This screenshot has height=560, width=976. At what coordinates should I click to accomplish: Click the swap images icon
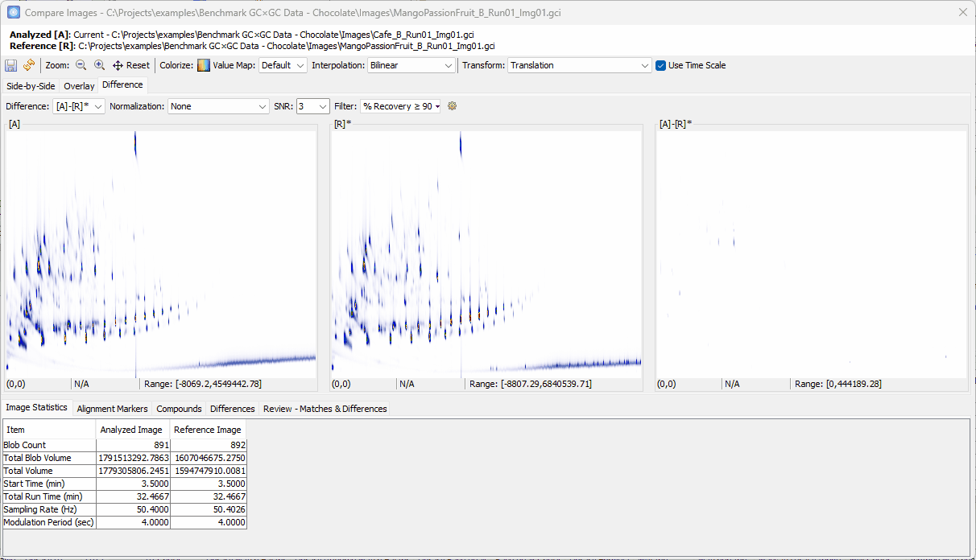click(x=29, y=66)
